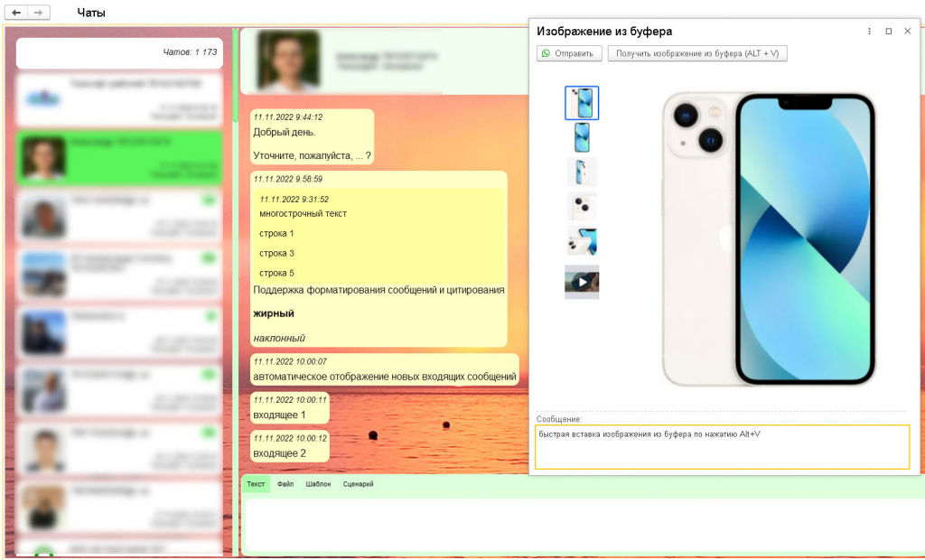The width and height of the screenshot is (925, 560).
Task: Click the Изображение из буфера dialog title
Action: 604,32
